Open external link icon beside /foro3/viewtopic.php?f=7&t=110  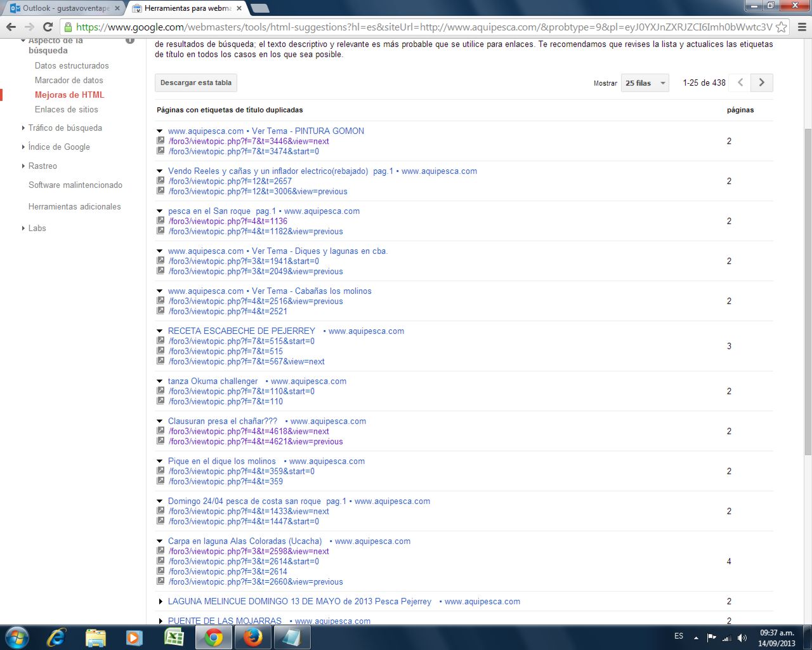click(160, 401)
